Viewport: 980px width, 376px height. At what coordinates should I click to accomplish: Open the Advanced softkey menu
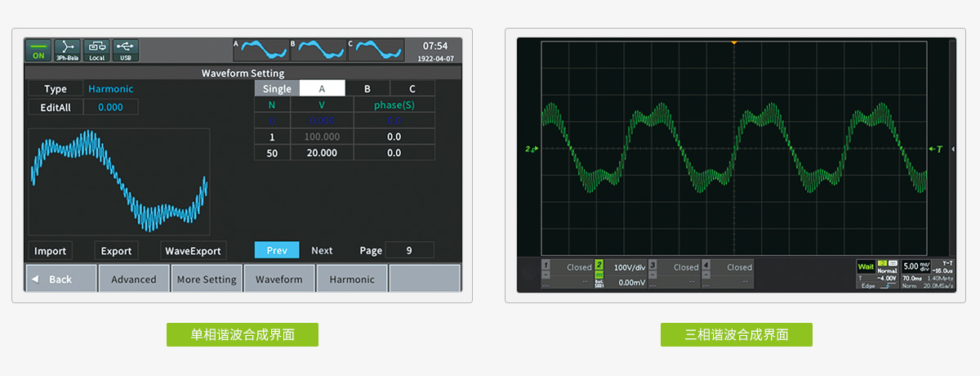click(x=134, y=279)
